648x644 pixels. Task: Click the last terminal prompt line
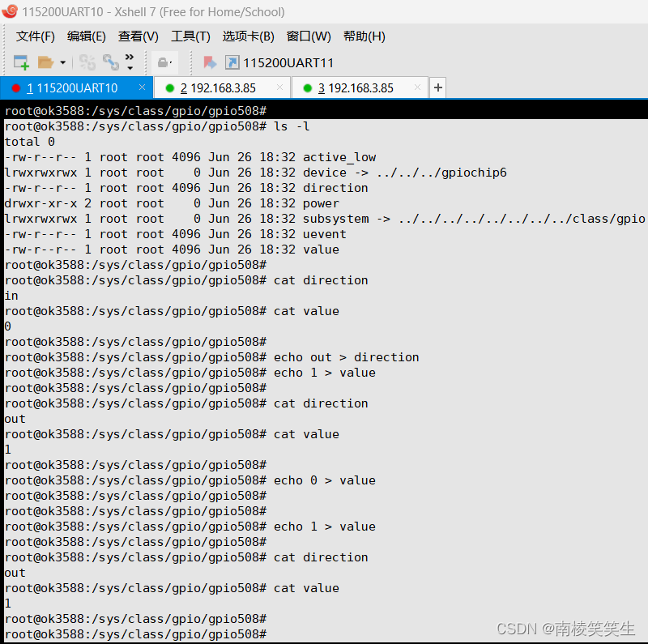[x=135, y=634]
